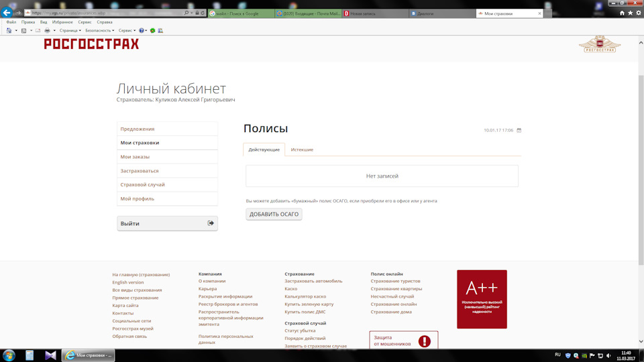Switch to the Диалоги browser tab

442,13
